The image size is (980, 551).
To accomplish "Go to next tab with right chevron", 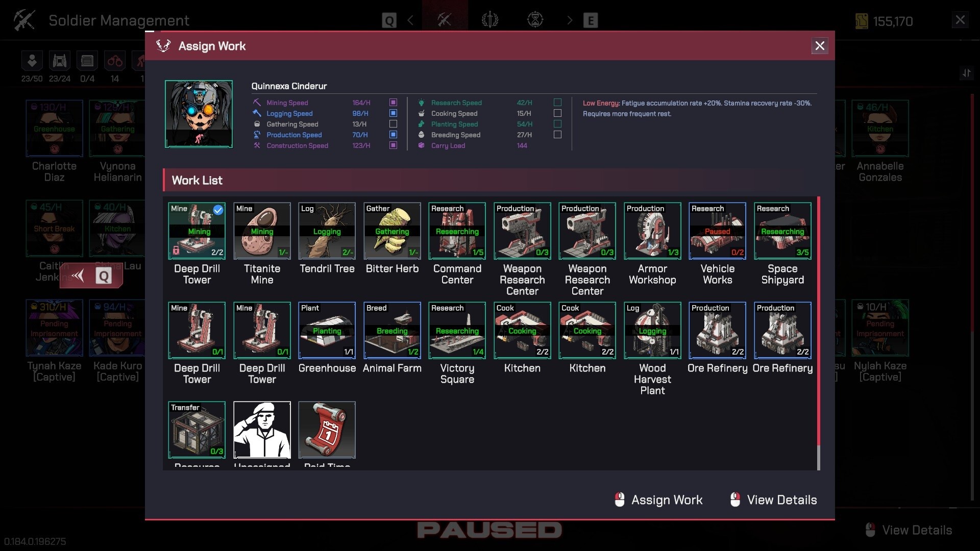I will click(570, 20).
